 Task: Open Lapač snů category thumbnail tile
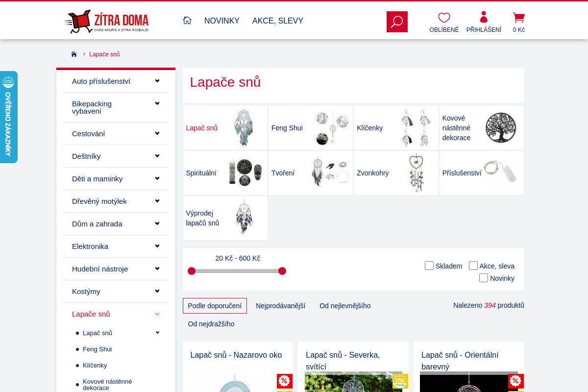(x=225, y=128)
